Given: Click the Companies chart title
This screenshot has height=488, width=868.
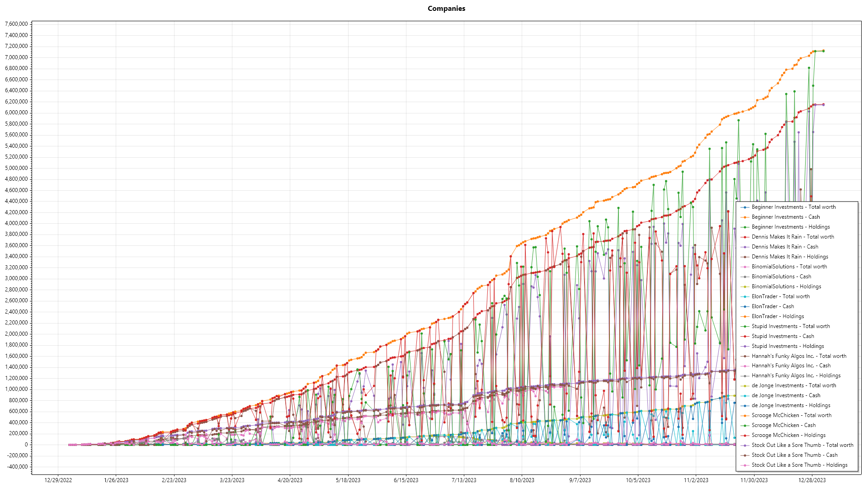Looking at the screenshot, I should point(446,9).
